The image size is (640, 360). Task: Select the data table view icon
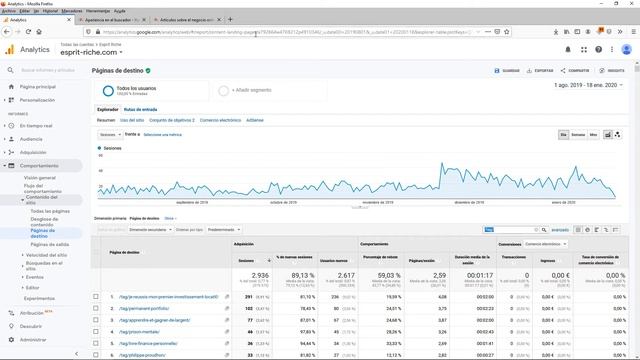coord(578,230)
